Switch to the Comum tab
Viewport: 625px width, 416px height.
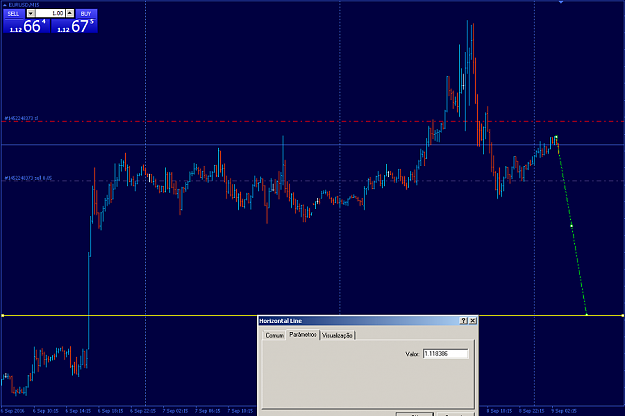click(x=275, y=336)
